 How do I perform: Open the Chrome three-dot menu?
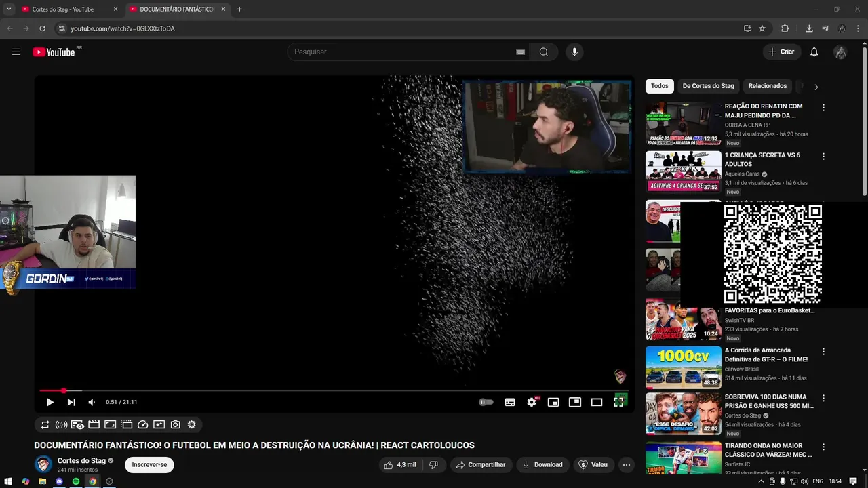click(859, 28)
